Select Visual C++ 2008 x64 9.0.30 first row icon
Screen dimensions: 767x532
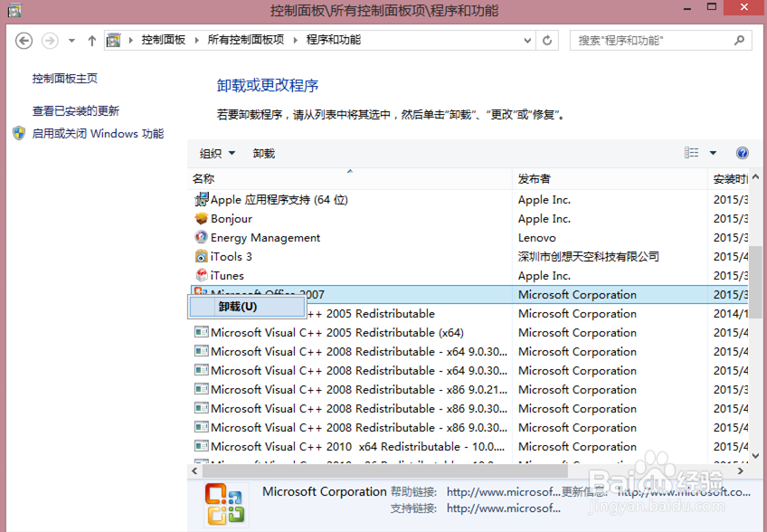click(x=201, y=351)
